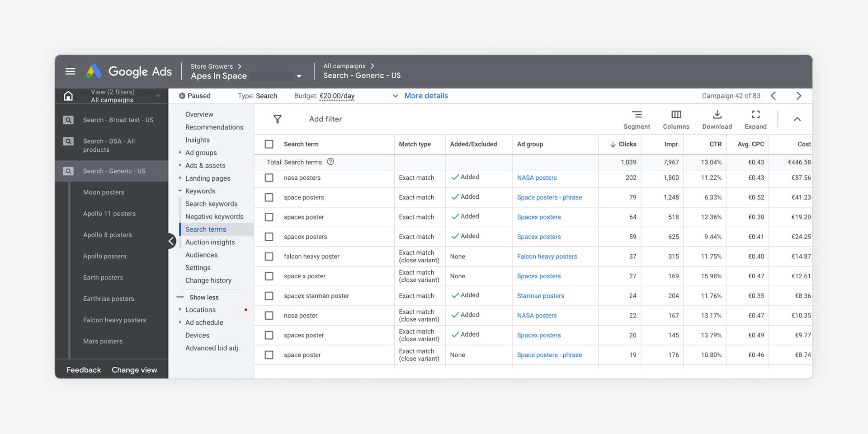868x434 pixels.
Task: Open the View (2 filters) dropdown
Action: [158, 96]
